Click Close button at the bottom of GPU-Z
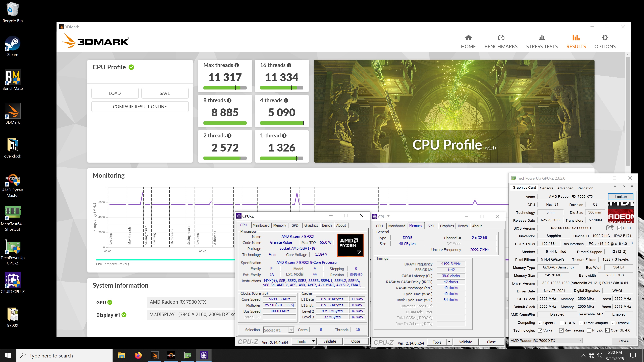Viewport: 644px width, 362px height. [x=624, y=341]
